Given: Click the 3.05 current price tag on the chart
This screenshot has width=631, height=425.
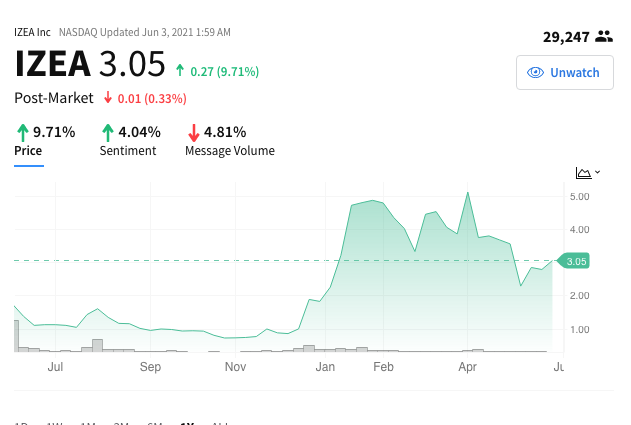Looking at the screenshot, I should point(573,261).
